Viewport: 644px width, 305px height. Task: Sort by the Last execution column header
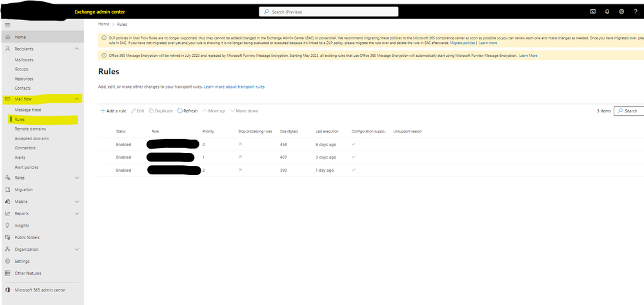[x=327, y=131]
